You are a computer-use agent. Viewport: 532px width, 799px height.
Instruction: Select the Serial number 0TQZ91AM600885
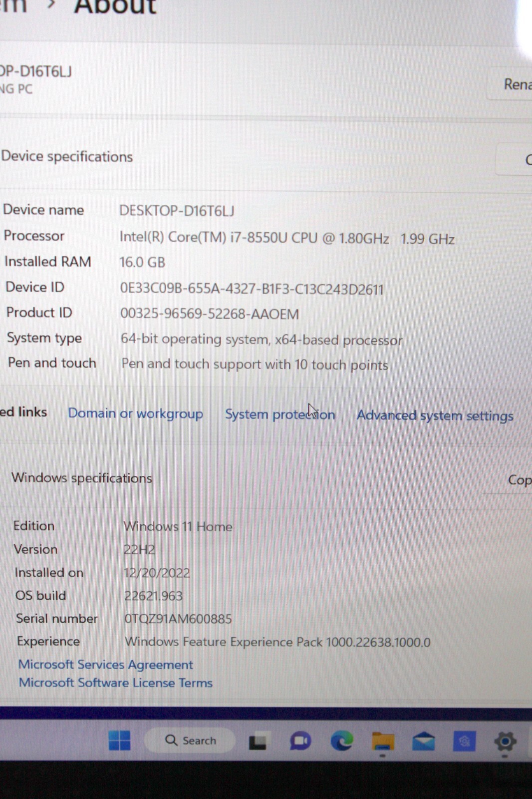click(x=178, y=619)
